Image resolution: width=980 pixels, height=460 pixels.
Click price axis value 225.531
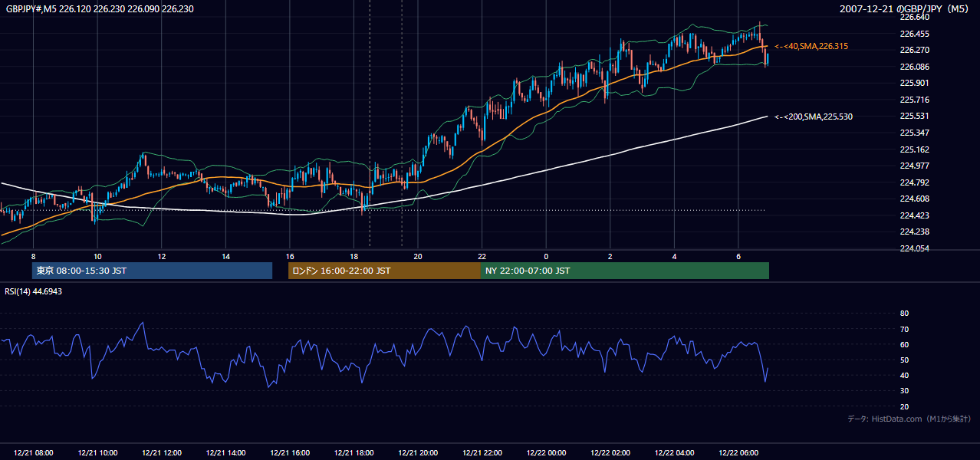coord(914,116)
